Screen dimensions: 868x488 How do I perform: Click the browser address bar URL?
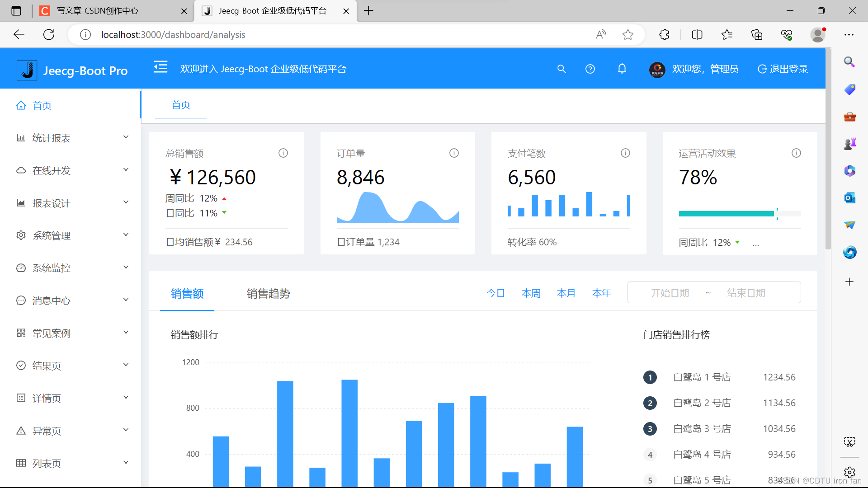(x=173, y=35)
